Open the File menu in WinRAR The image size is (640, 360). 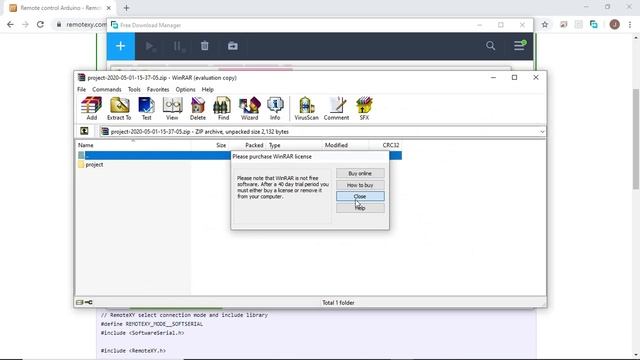tap(82, 89)
